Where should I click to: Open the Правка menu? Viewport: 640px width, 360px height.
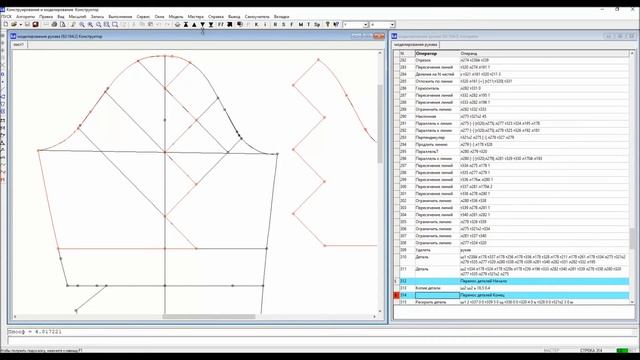(x=46, y=17)
